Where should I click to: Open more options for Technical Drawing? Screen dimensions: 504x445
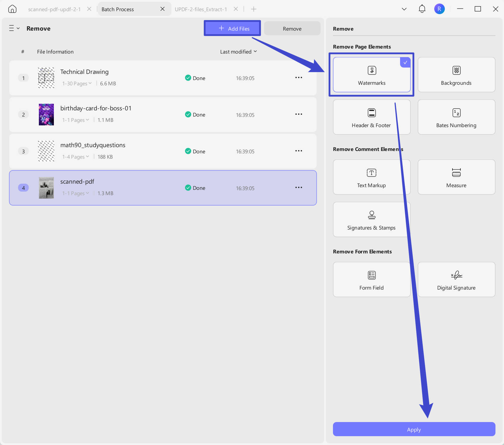299,78
